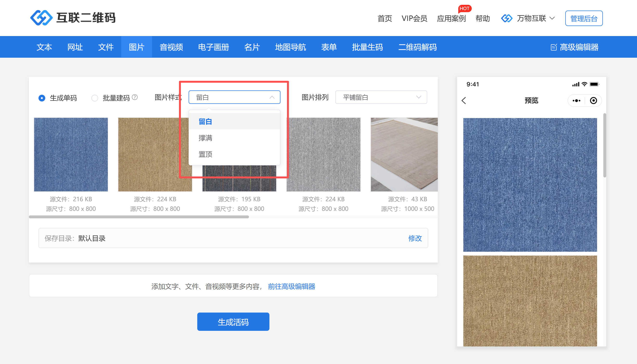Screen dimensions: 637x364
Task: Select the blue fabric image thumbnail
Action: [71, 155]
